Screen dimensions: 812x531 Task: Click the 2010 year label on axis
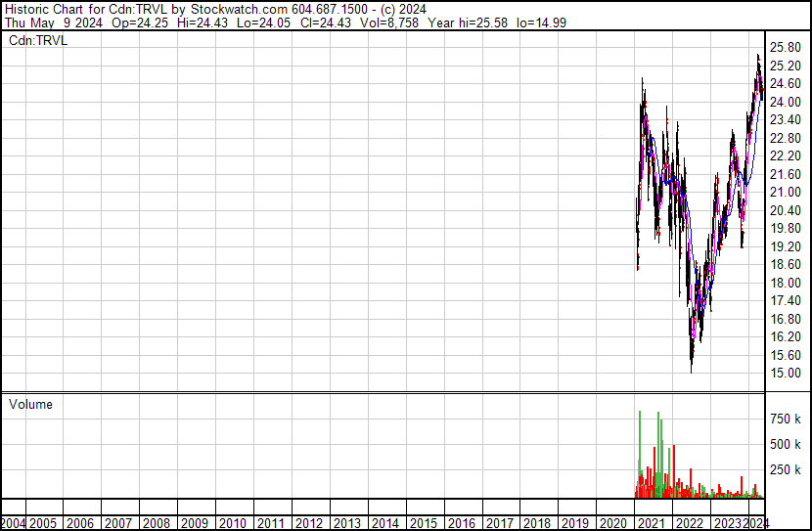[x=233, y=523]
